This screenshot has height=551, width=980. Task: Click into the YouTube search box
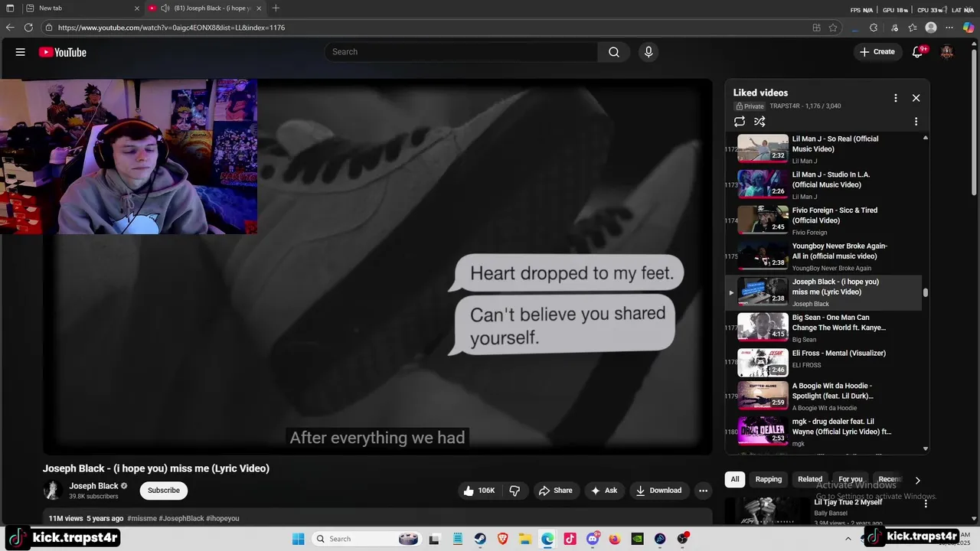[x=462, y=52]
